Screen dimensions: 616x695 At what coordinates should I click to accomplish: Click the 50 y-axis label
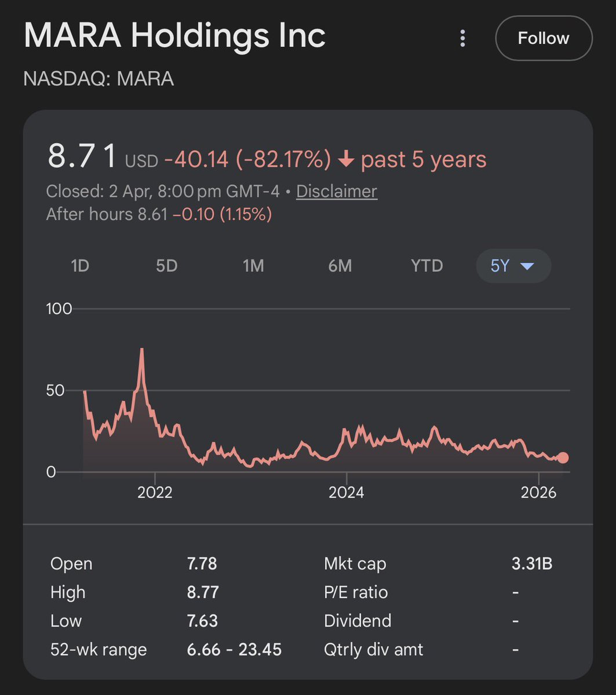coord(56,390)
